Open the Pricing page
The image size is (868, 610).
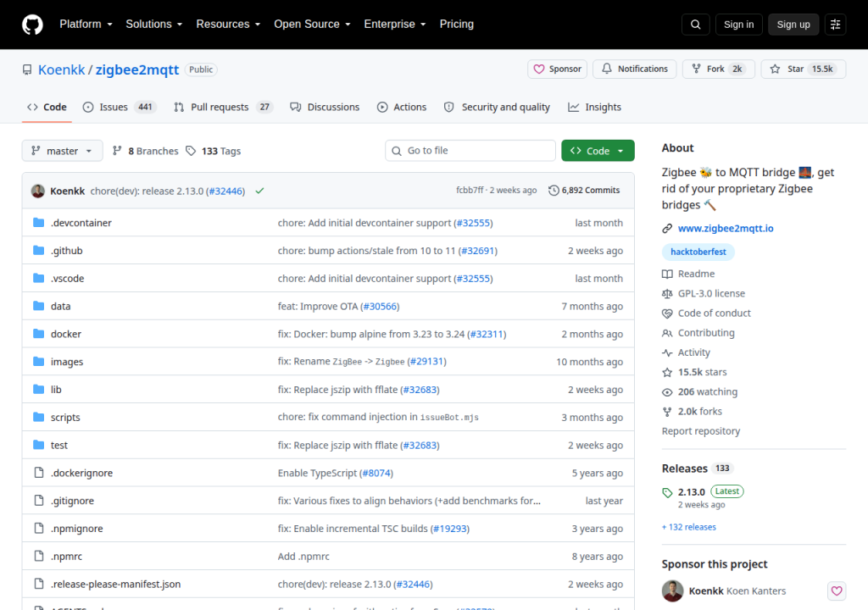pyautogui.click(x=457, y=25)
